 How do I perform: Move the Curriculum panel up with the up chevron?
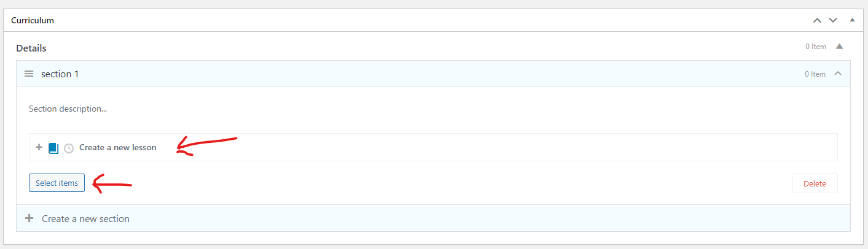(817, 20)
